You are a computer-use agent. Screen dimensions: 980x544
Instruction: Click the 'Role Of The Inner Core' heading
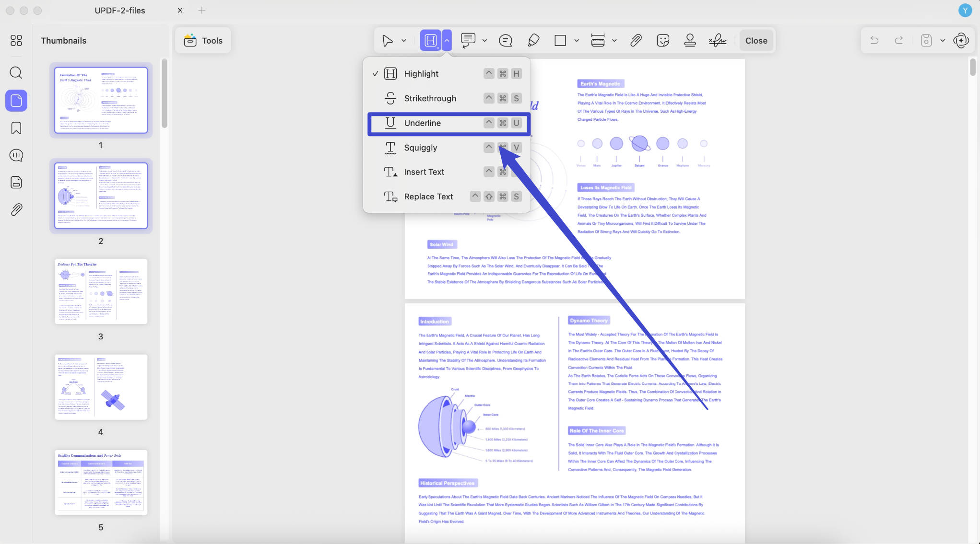tap(597, 430)
